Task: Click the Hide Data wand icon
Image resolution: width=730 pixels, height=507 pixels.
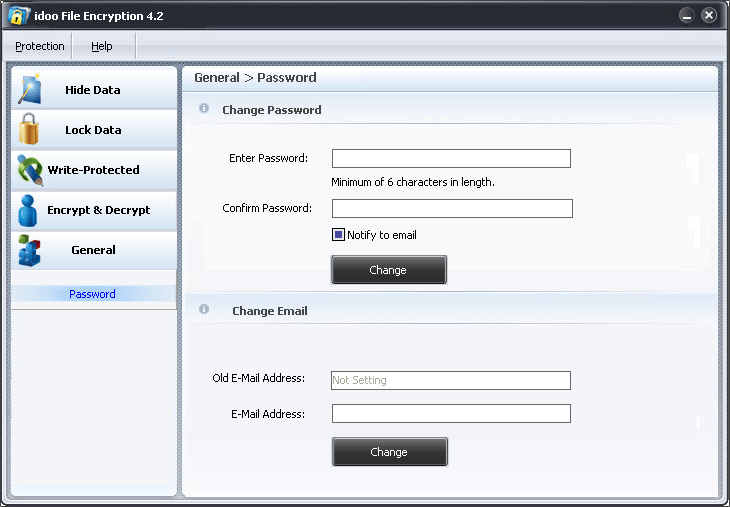Action: (29, 89)
